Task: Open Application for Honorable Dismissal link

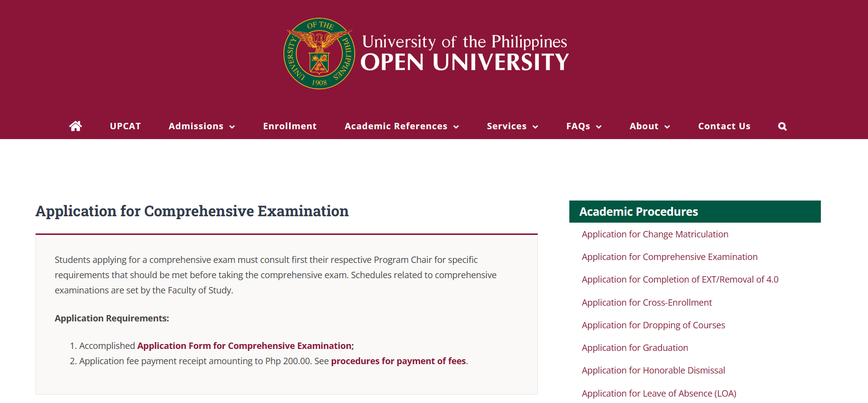Action: coord(653,370)
